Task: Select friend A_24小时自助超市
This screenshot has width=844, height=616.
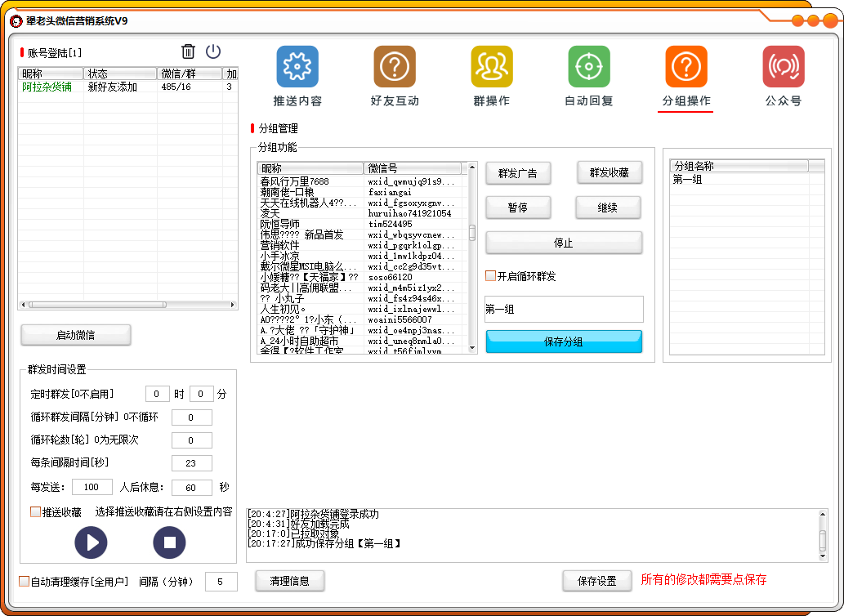Action: (299, 341)
